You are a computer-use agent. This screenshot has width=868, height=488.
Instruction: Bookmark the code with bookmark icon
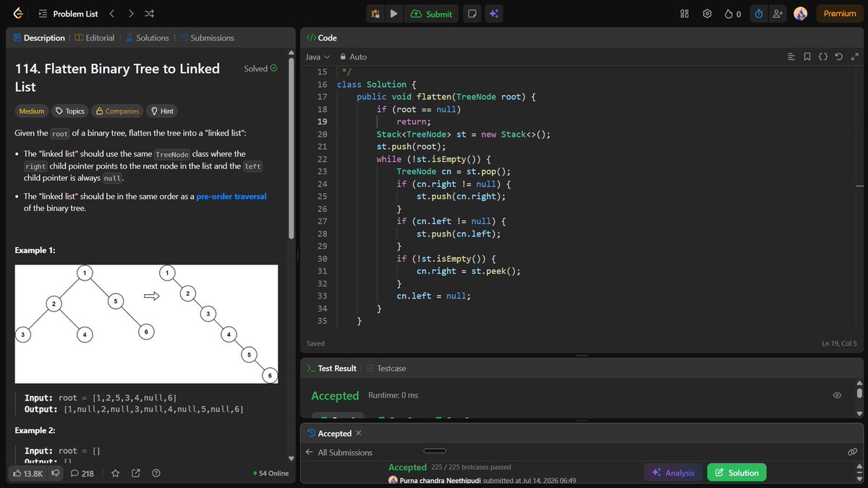(807, 56)
